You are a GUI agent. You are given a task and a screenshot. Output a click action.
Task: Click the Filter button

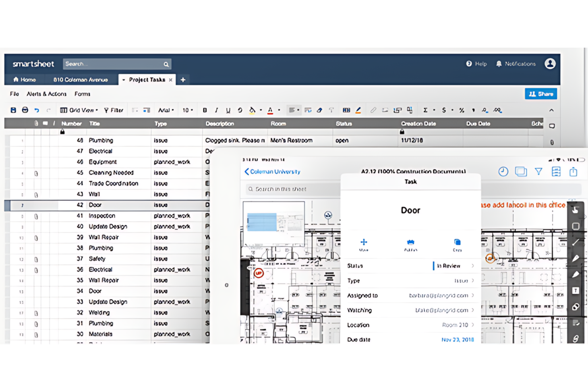point(114,110)
